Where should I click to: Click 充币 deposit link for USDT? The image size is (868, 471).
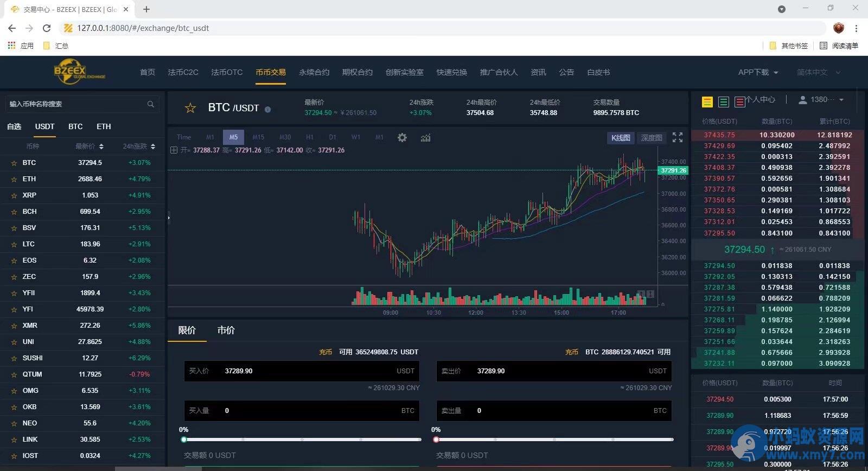pos(325,352)
